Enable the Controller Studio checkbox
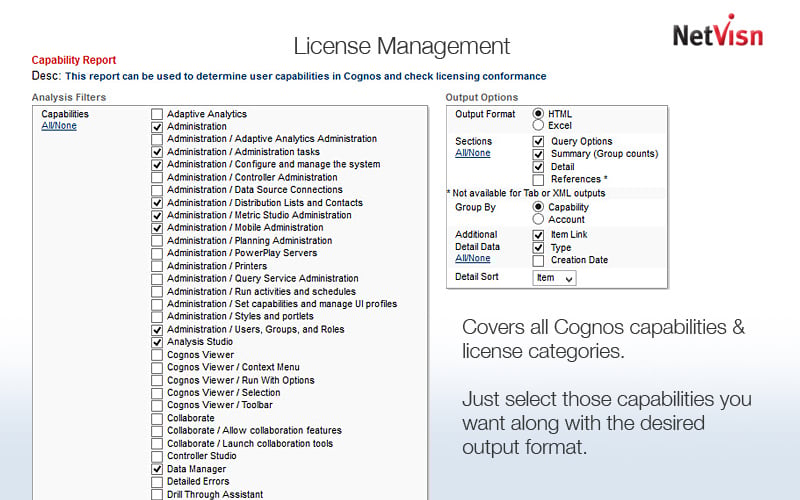The image size is (800, 500). tap(157, 456)
